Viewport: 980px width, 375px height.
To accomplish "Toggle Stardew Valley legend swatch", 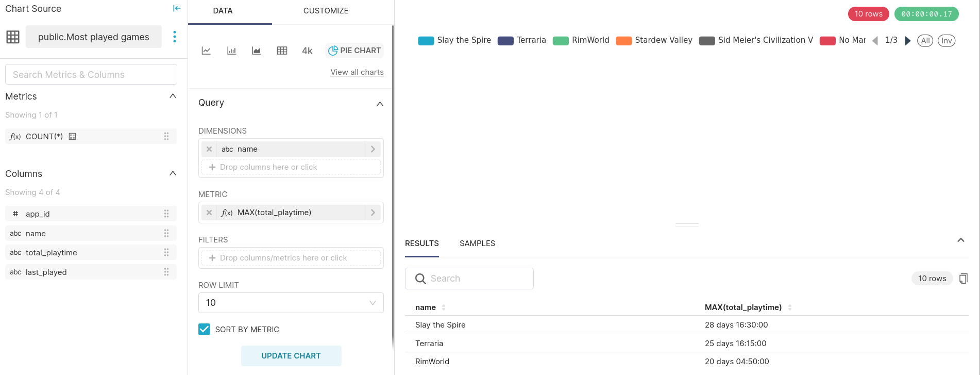I will tap(624, 41).
